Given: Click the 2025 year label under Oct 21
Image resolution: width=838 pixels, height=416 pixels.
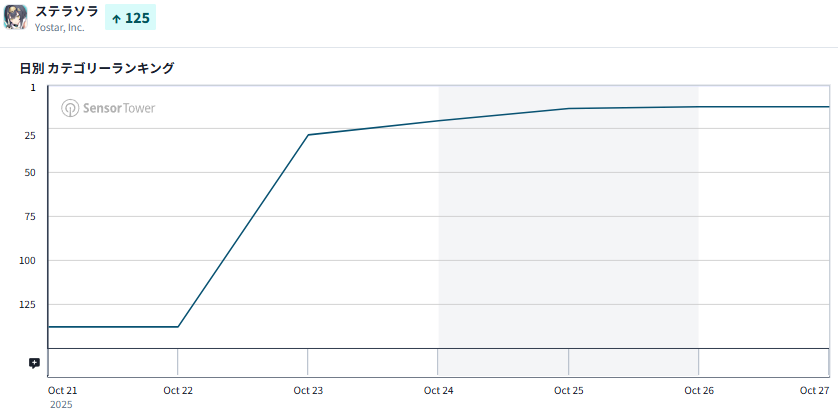Looking at the screenshot, I should (60, 405).
